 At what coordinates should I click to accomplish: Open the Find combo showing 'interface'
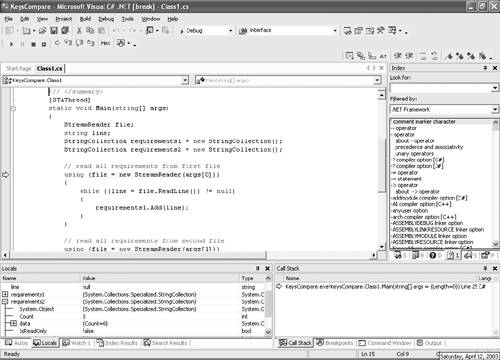click(335, 31)
